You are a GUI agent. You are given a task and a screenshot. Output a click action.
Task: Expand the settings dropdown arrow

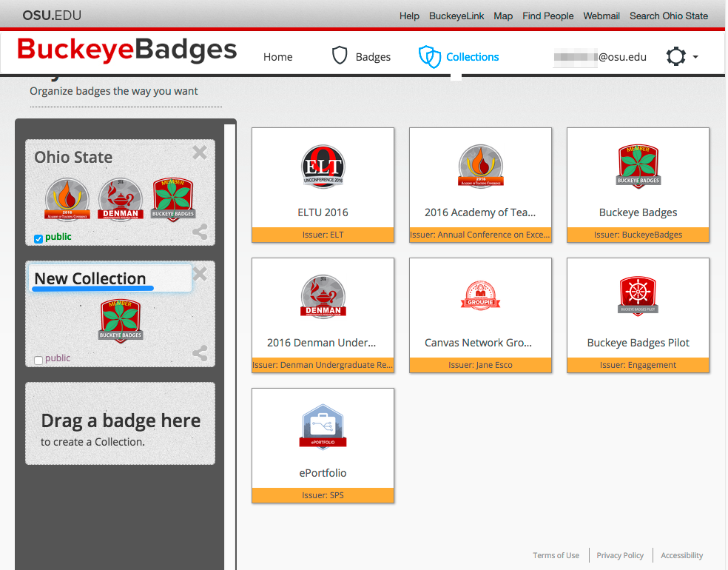point(695,57)
